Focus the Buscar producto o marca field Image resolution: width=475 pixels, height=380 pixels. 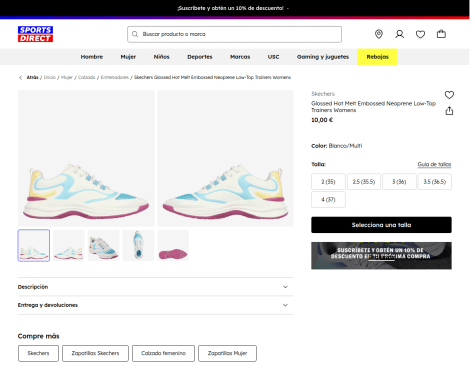[x=234, y=34]
